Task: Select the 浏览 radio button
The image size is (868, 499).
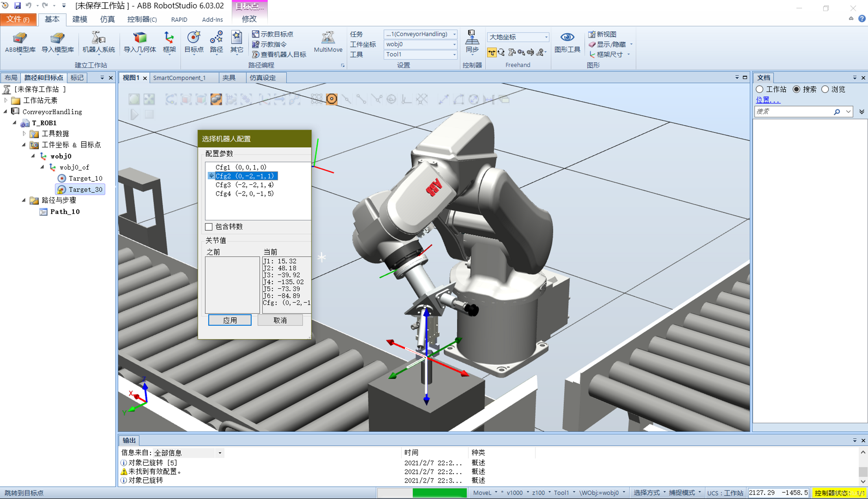Action: [825, 89]
